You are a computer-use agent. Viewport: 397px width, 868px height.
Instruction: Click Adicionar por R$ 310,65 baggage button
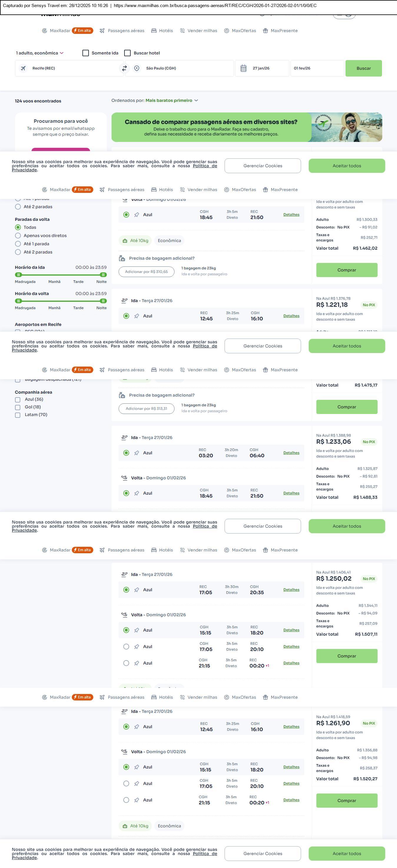coord(147,271)
